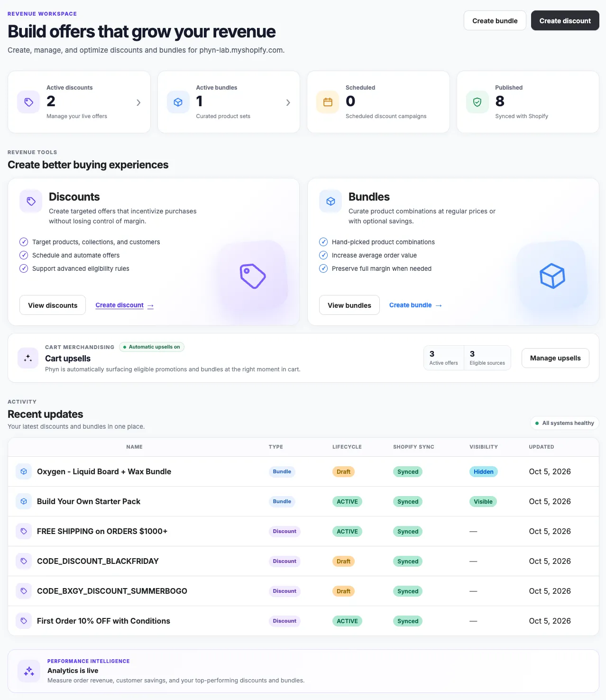Open FREE SHIPPING on ORDERS $1000+

coord(102,531)
